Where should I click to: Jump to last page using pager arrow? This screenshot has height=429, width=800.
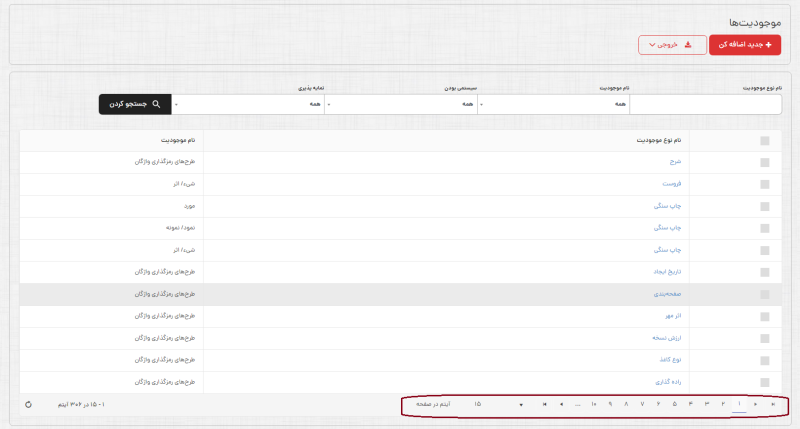(544, 404)
